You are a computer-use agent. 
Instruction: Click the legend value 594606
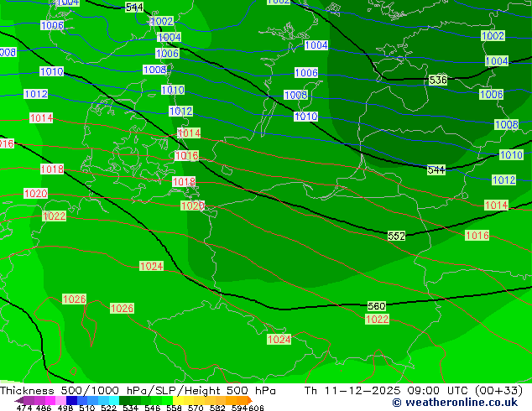[x=248, y=408]
